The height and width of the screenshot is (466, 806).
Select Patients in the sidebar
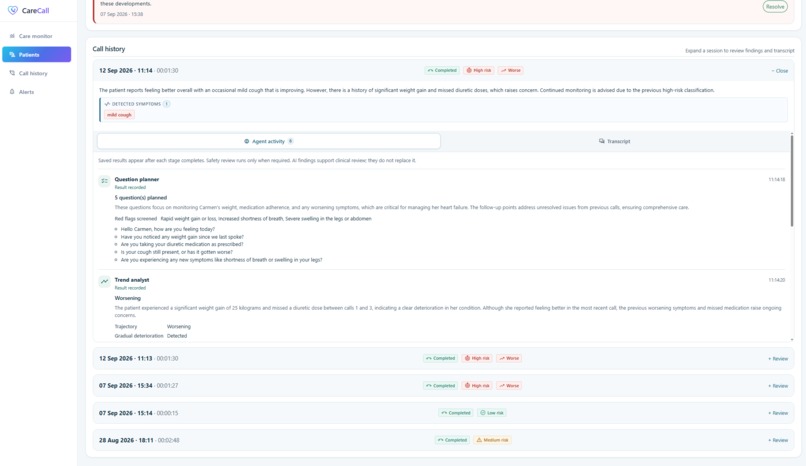36,54
